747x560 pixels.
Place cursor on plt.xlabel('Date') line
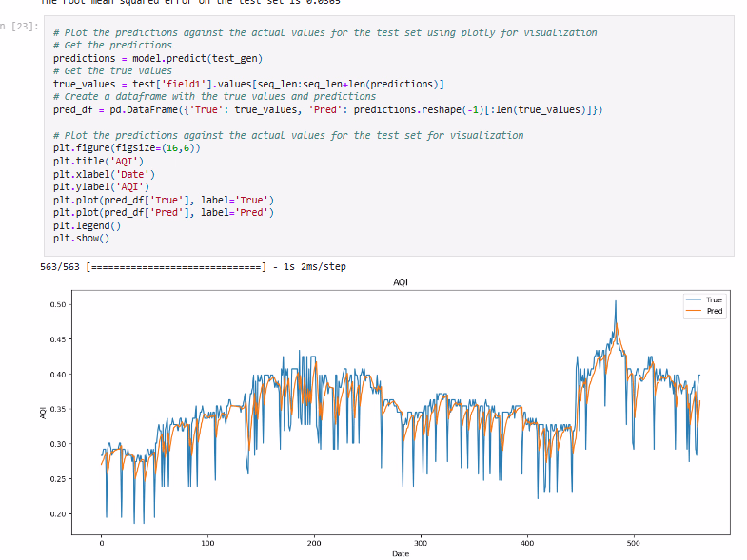click(x=104, y=174)
